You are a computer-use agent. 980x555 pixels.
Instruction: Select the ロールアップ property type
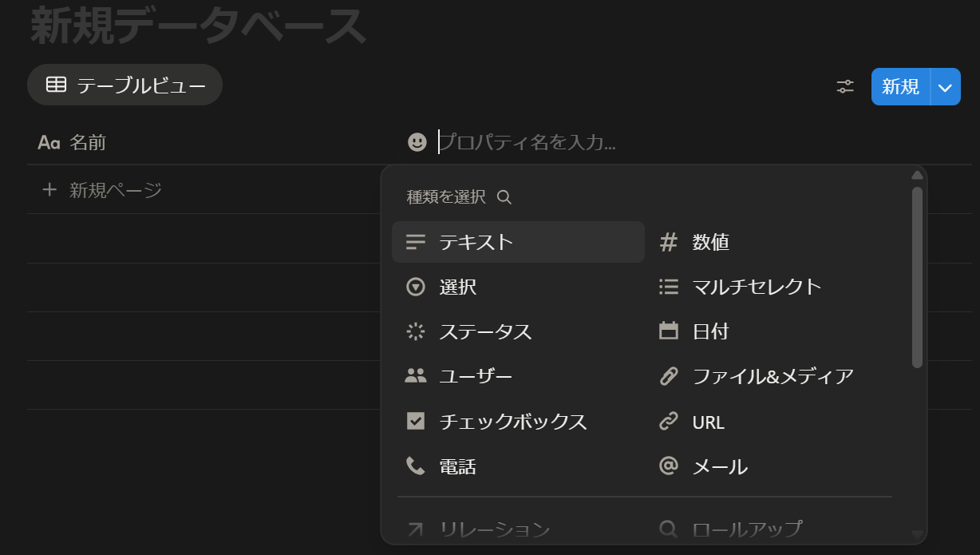coord(771,529)
